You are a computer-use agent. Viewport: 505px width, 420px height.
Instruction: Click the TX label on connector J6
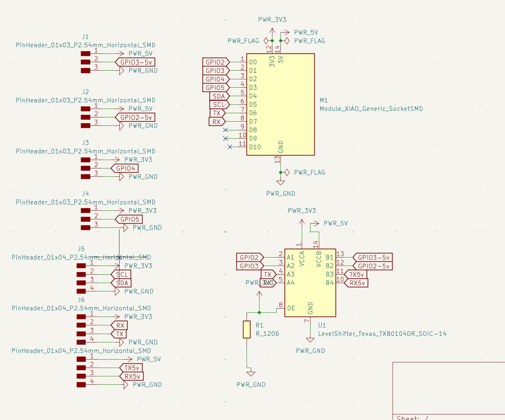point(119,334)
